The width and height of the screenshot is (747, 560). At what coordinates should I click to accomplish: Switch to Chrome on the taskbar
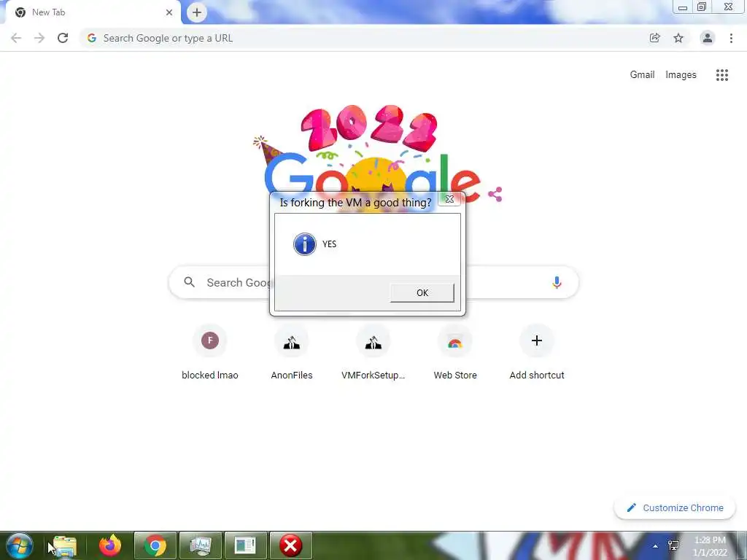point(155,545)
